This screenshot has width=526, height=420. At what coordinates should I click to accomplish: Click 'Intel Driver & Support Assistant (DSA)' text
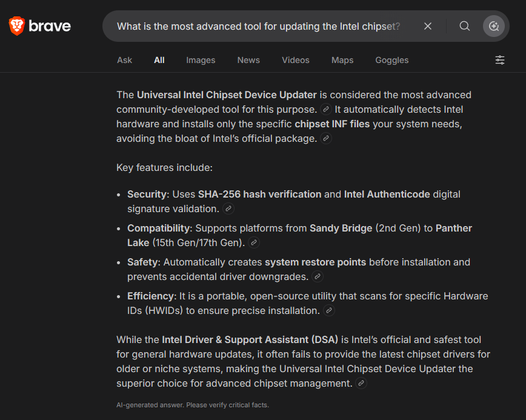[250, 339]
